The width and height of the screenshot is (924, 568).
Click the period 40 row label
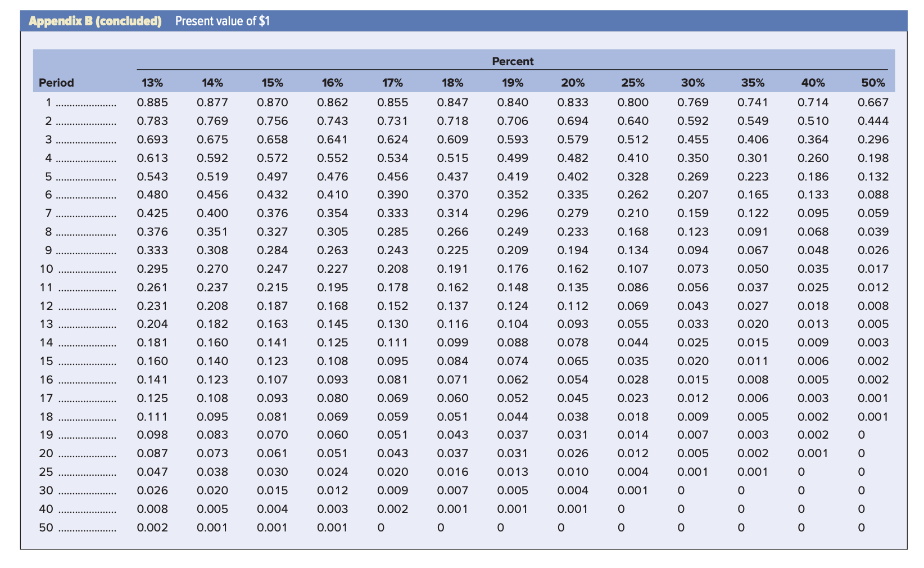point(46,509)
